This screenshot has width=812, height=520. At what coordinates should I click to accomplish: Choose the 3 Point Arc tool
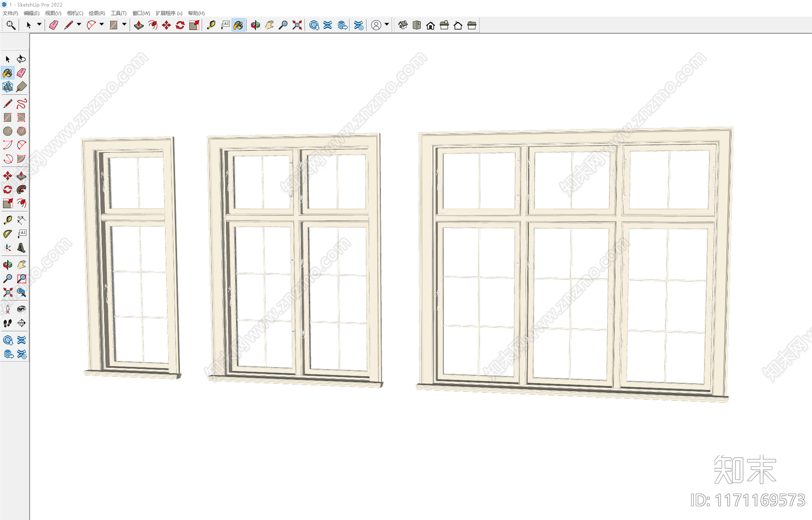coord(8,158)
